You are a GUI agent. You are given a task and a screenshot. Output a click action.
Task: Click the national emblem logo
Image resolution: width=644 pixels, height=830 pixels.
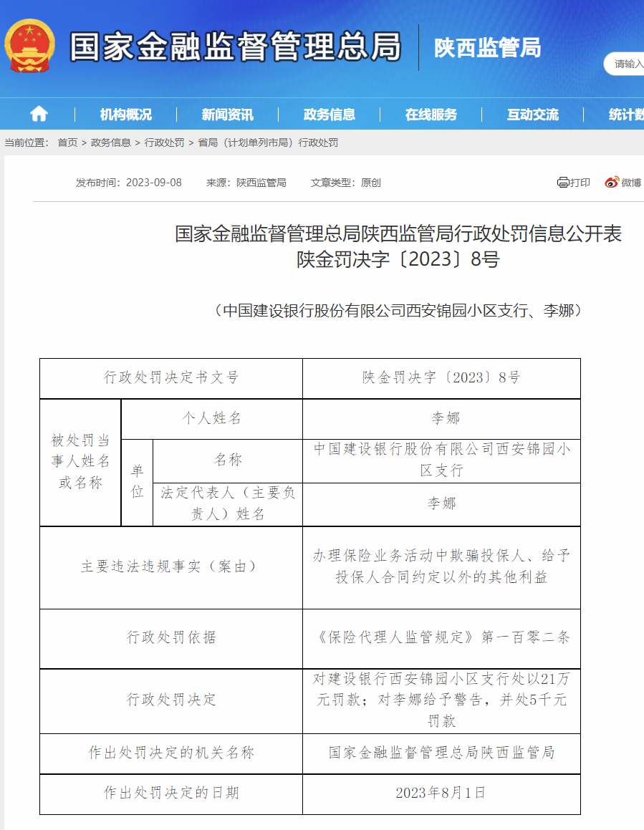[x=30, y=49]
